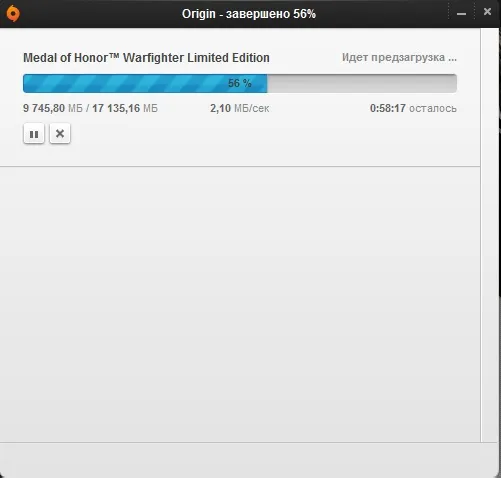The height and width of the screenshot is (478, 501).
Task: Click the 56 % label on progress bar
Action: tap(240, 83)
